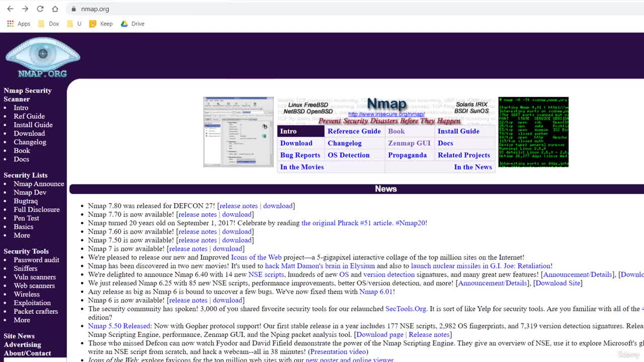Open Bugtraq in Security Lists
Image resolution: width=644 pixels, height=362 pixels.
coord(26,201)
